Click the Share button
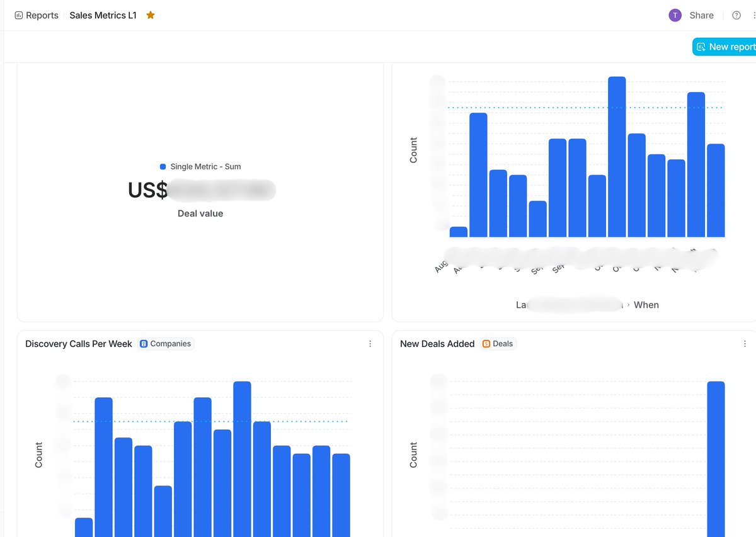The width and height of the screenshot is (756, 537). pos(701,15)
